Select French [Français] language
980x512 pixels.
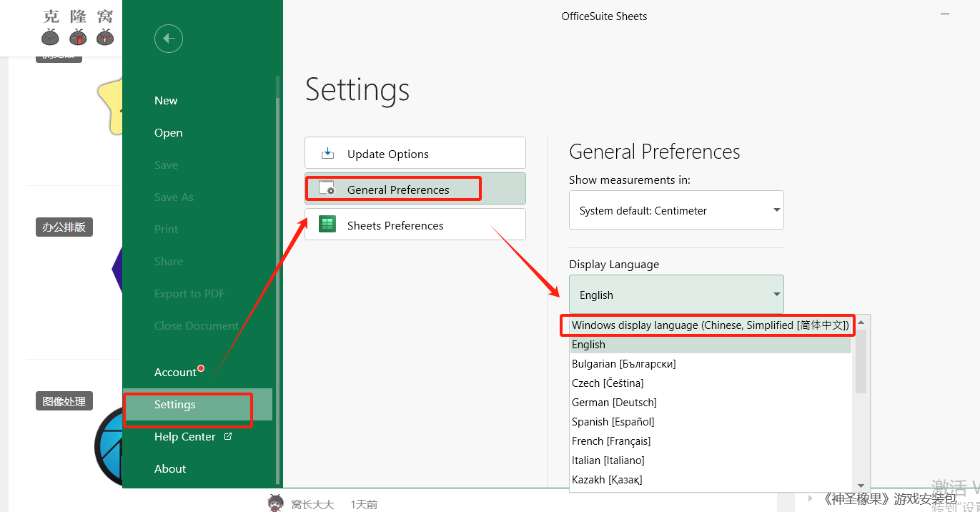[711, 441]
